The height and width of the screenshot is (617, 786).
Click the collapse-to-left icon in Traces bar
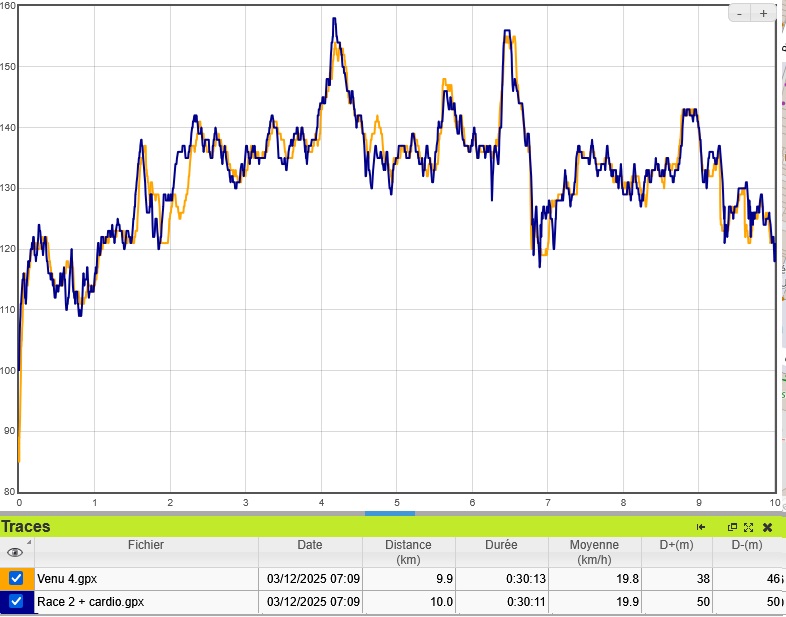(x=701, y=527)
